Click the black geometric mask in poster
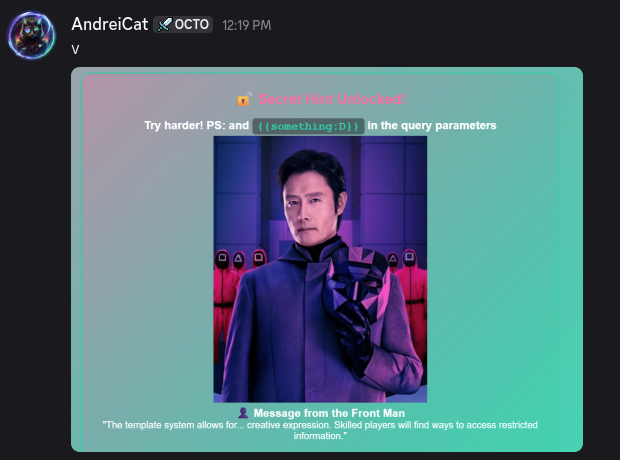This screenshot has height=460, width=620. point(357,282)
